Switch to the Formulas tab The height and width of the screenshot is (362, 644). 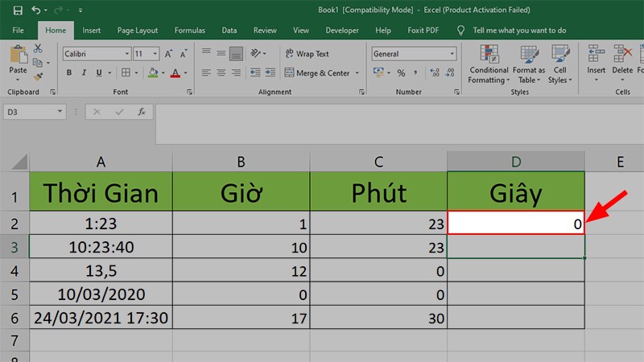pos(189,31)
